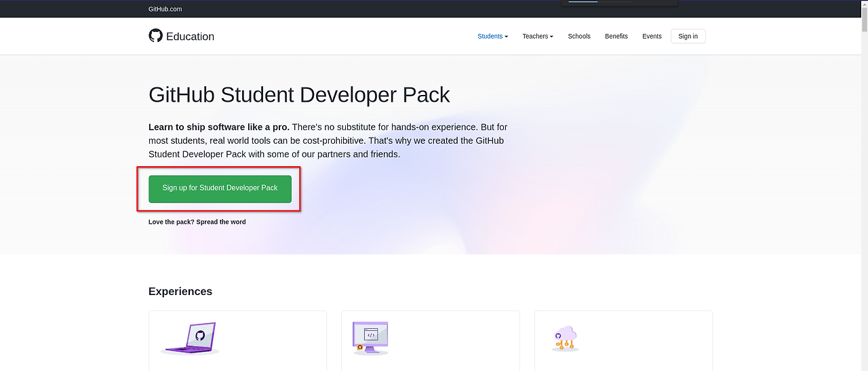Click the cloud network experience icon

coord(565,338)
